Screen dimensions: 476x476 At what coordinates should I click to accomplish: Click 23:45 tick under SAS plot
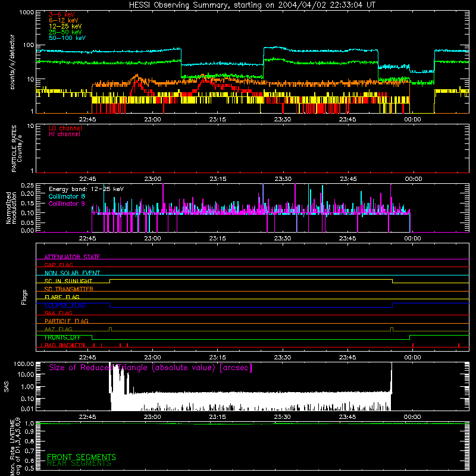[347, 417]
